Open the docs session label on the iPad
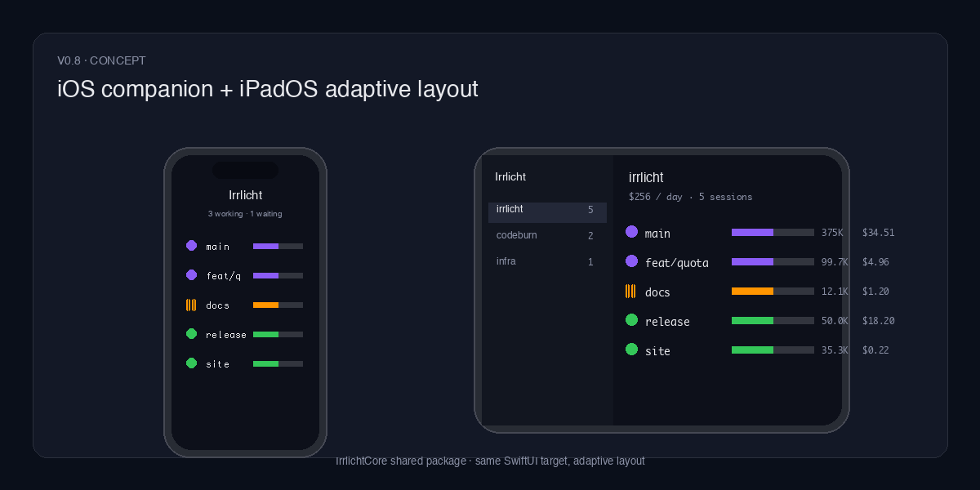Image resolution: width=980 pixels, height=490 pixels. click(x=657, y=292)
